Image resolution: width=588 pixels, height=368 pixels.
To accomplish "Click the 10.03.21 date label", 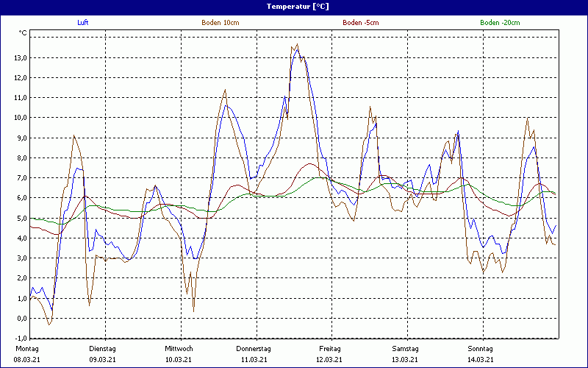I will 179,360.
